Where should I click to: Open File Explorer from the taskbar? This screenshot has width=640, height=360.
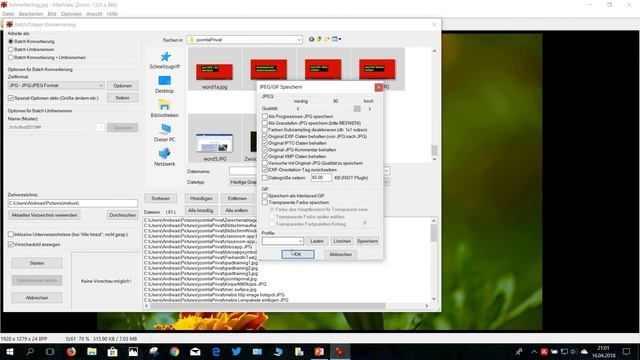(x=92, y=351)
